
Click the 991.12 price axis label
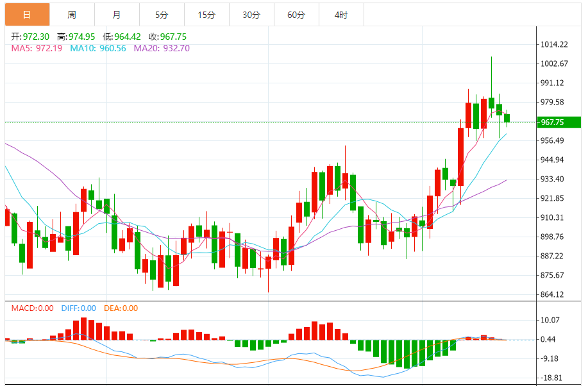click(552, 83)
